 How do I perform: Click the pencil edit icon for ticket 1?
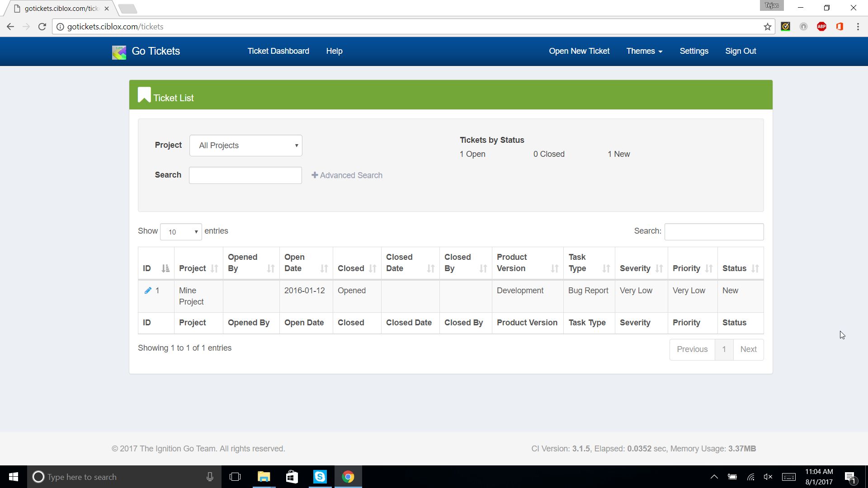(147, 291)
